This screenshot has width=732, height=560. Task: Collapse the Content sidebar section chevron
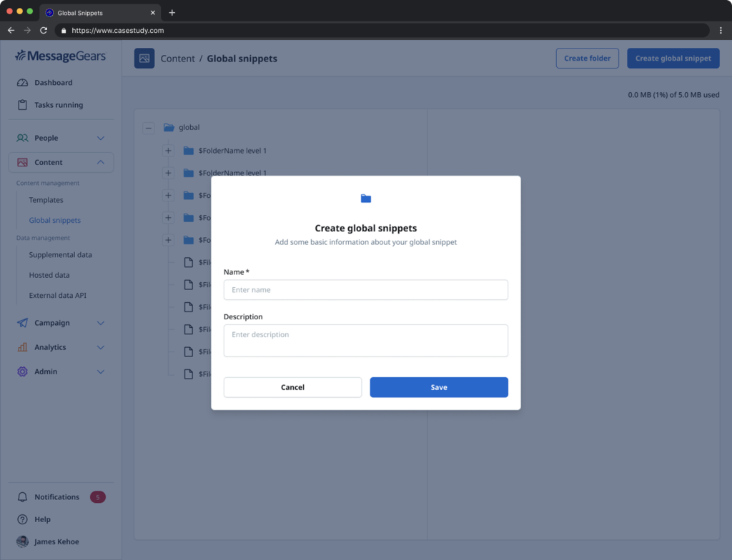[101, 162]
